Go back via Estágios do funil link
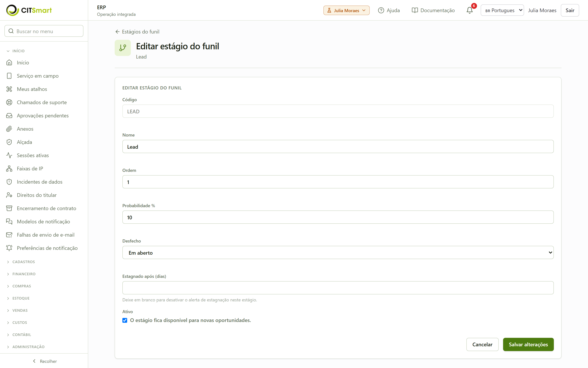Image resolution: width=588 pixels, height=368 pixels. [137, 32]
